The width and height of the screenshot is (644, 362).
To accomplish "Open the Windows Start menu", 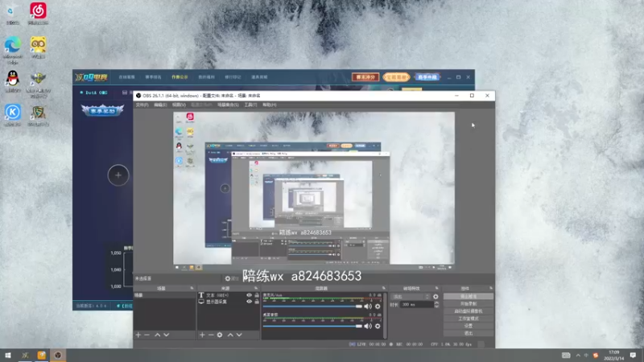I will pyautogui.click(x=8, y=355).
